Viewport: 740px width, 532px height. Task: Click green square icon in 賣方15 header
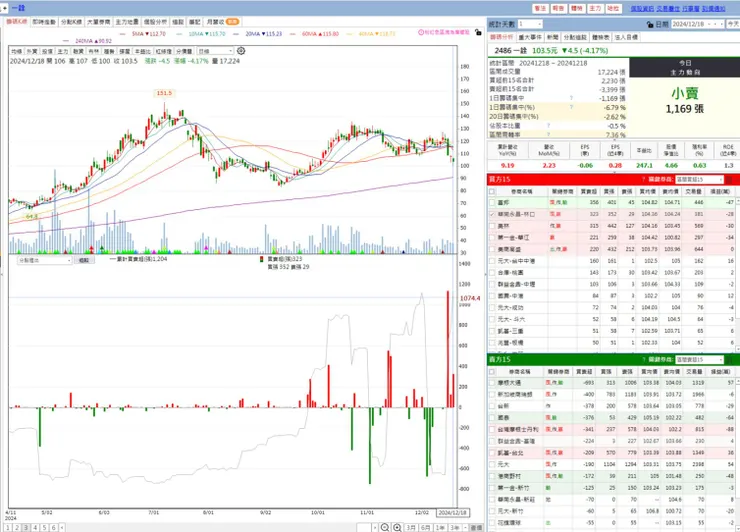click(x=729, y=360)
